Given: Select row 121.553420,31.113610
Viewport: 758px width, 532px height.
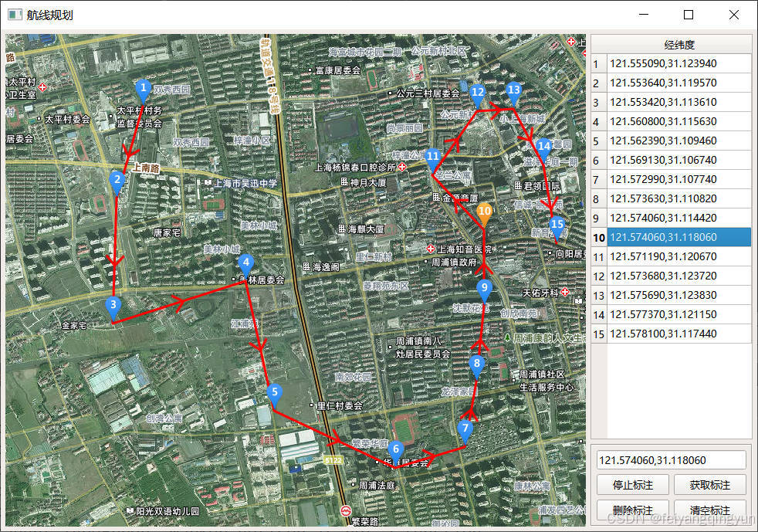Looking at the screenshot, I should tap(679, 102).
